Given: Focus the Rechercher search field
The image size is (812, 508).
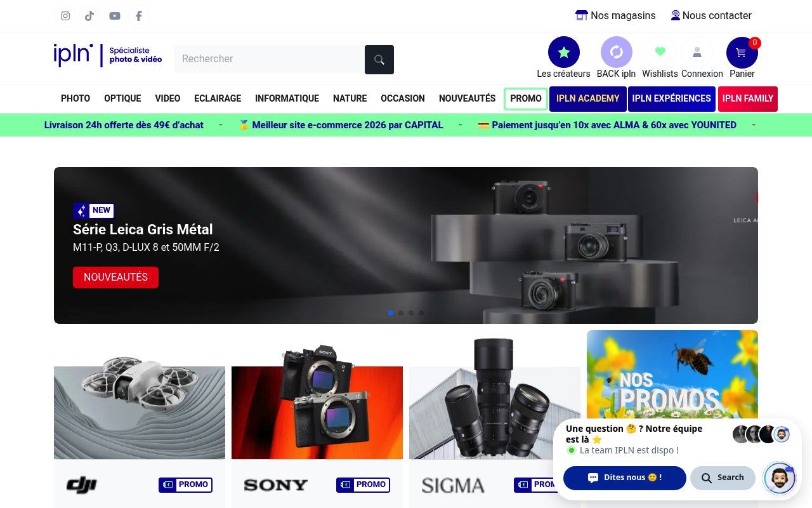Looking at the screenshot, I should [x=270, y=59].
